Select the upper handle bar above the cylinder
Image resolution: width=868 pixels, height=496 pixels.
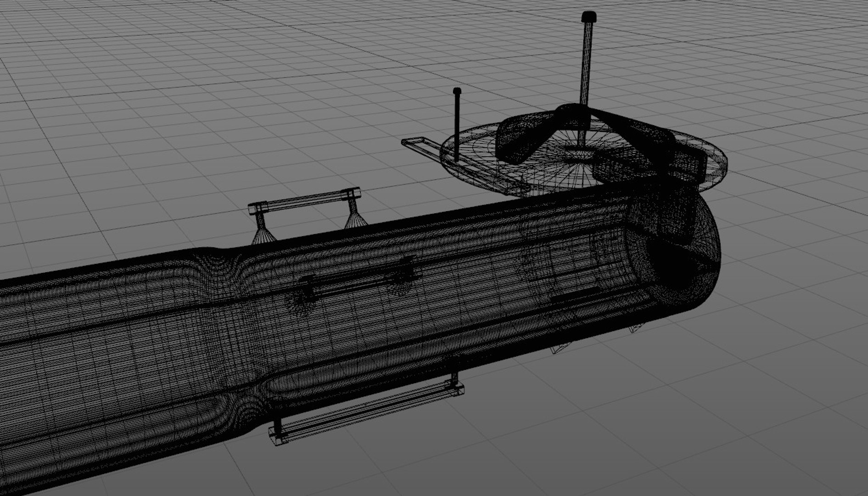tap(304, 215)
